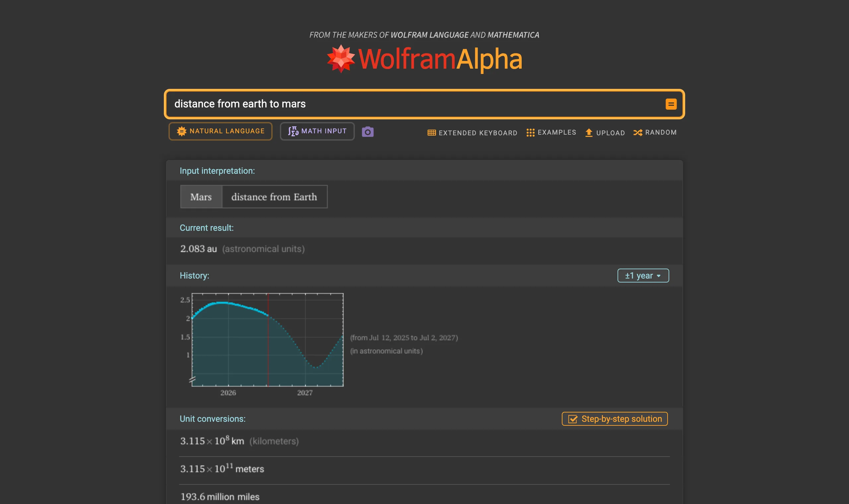Switch to Natural Language input mode
This screenshot has width=849, height=504.
(221, 131)
